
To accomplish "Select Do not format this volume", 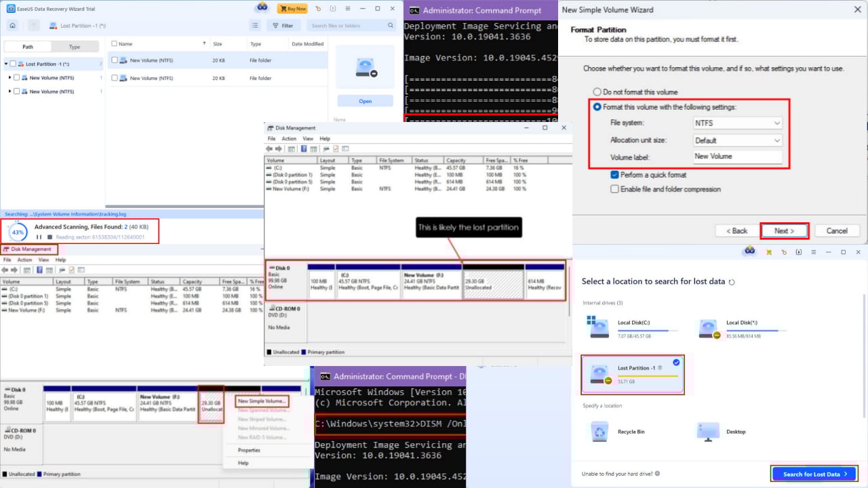I will pyautogui.click(x=597, y=91).
